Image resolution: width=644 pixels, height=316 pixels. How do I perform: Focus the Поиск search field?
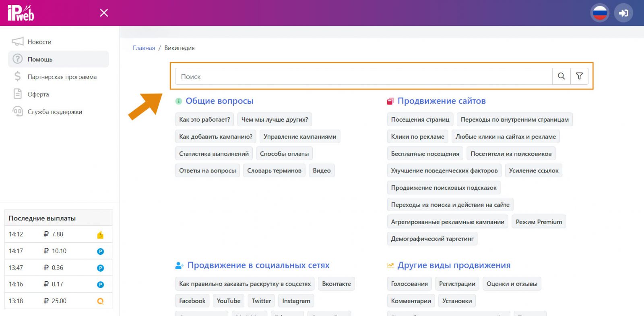362,76
